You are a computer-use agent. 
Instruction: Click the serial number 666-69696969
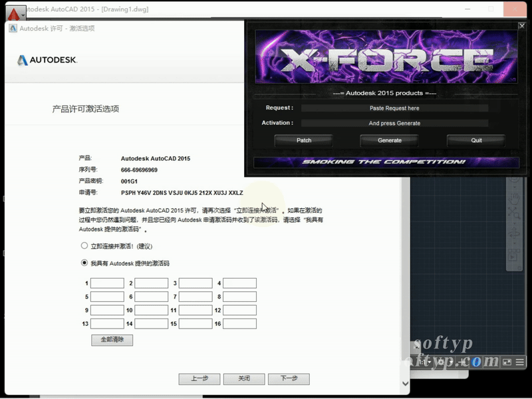point(139,170)
